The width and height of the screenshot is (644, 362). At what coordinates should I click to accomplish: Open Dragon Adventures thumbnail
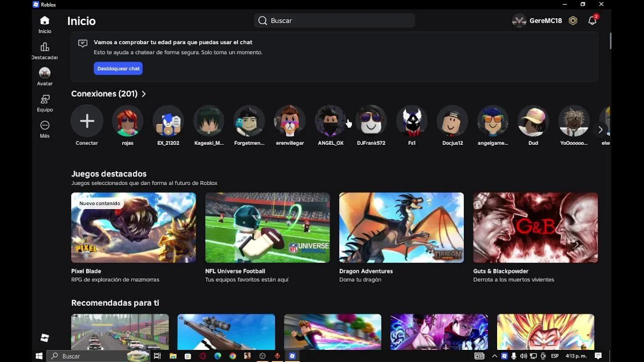(401, 227)
